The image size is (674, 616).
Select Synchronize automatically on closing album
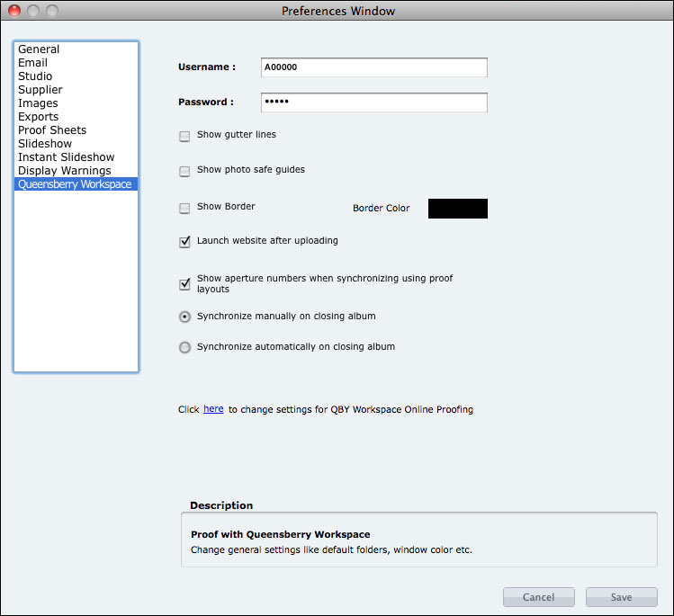[184, 347]
